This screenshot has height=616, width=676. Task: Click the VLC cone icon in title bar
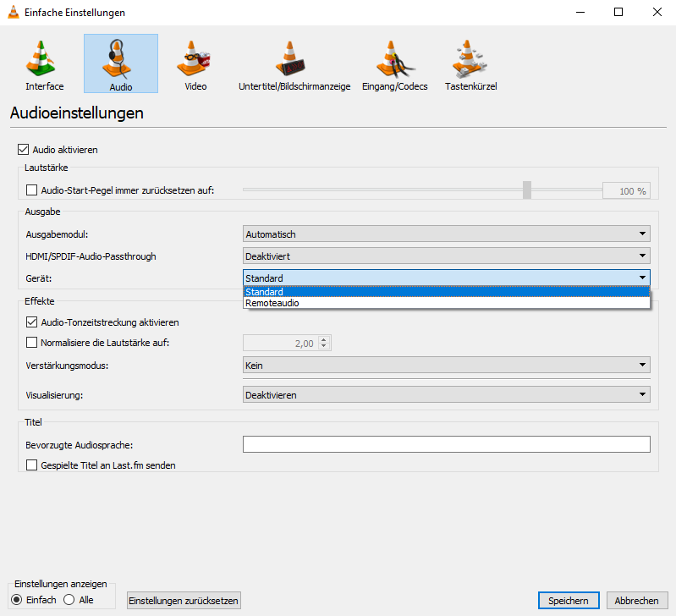(x=12, y=13)
